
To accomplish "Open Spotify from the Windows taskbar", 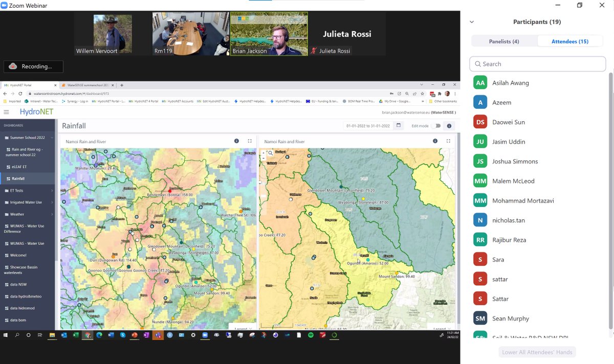I will click(x=311, y=335).
